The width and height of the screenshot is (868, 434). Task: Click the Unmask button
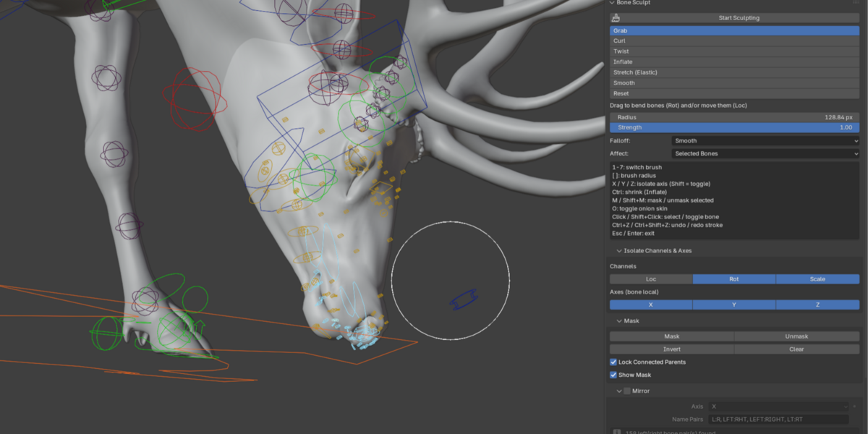click(x=797, y=336)
